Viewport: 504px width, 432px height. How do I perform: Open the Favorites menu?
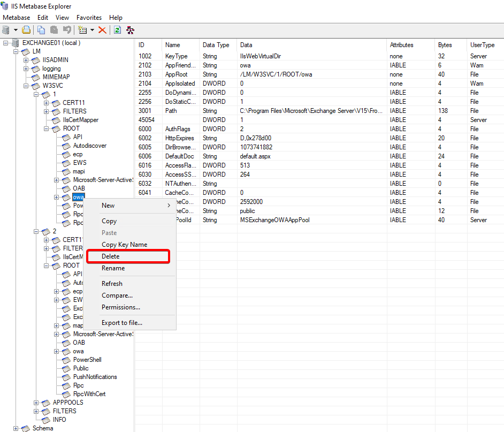click(x=88, y=18)
